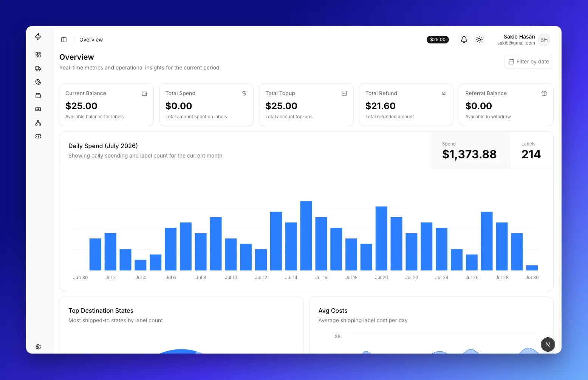Open Sakib Hasan account menu

point(523,40)
